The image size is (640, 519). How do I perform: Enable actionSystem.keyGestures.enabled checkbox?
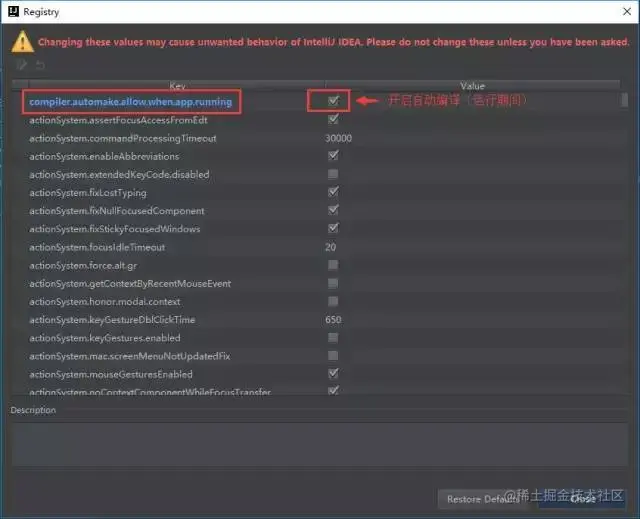tap(333, 338)
